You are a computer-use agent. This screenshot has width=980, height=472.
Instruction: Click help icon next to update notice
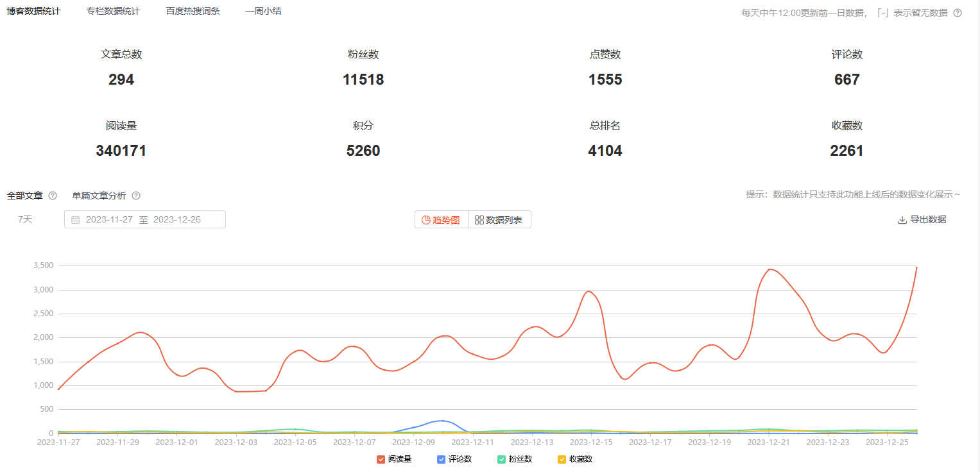click(x=958, y=13)
